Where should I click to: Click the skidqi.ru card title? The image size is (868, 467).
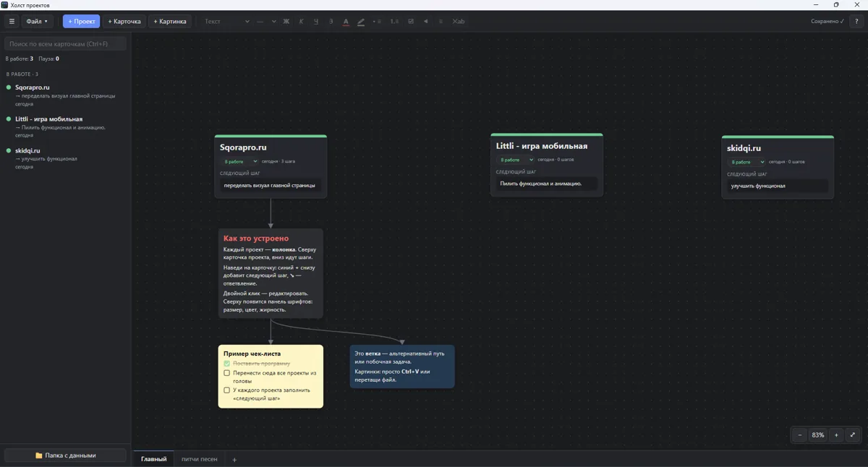click(x=744, y=148)
